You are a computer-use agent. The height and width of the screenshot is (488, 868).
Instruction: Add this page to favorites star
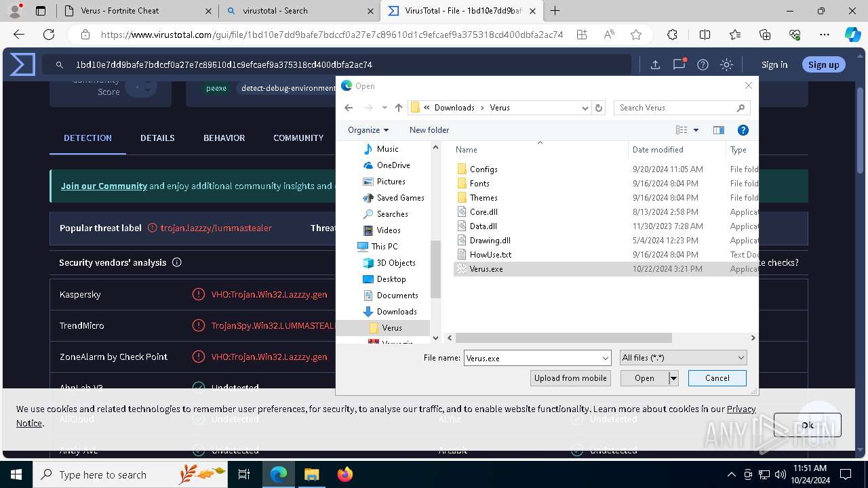click(x=636, y=35)
